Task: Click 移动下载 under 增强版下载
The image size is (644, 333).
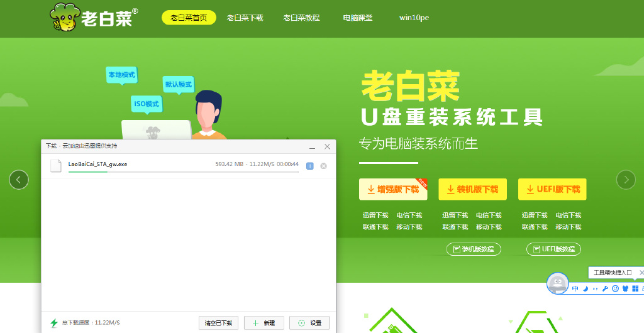Action: click(409, 227)
